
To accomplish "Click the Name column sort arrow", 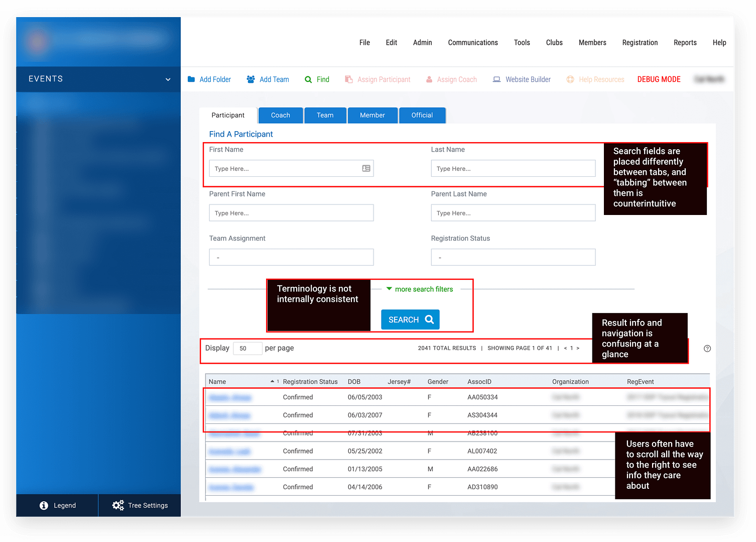I will [x=272, y=381].
